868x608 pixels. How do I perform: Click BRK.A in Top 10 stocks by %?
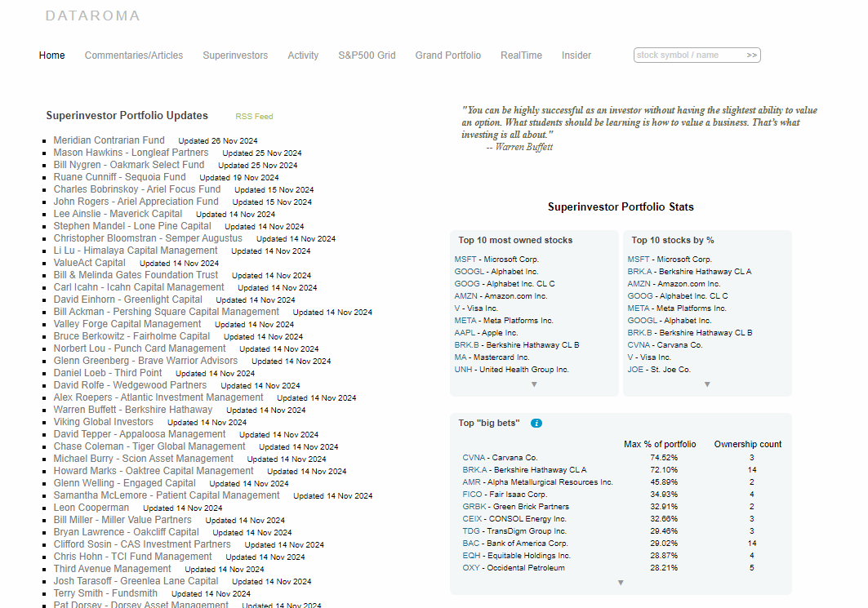coord(640,272)
